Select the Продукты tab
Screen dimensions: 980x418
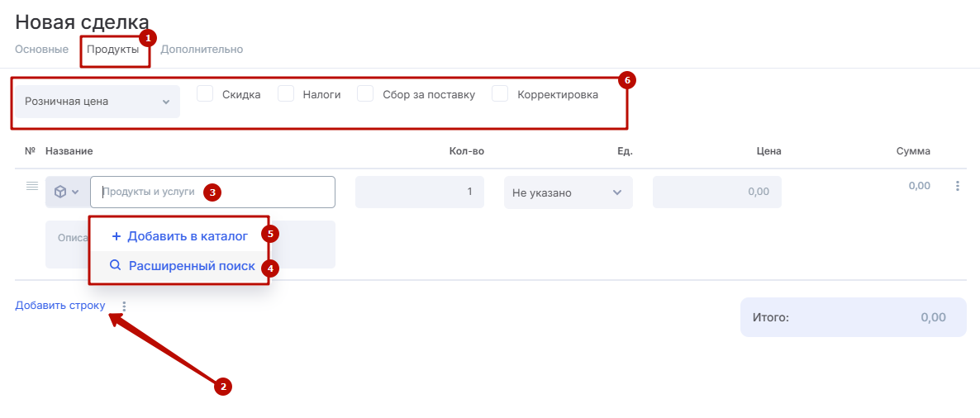[x=113, y=50]
